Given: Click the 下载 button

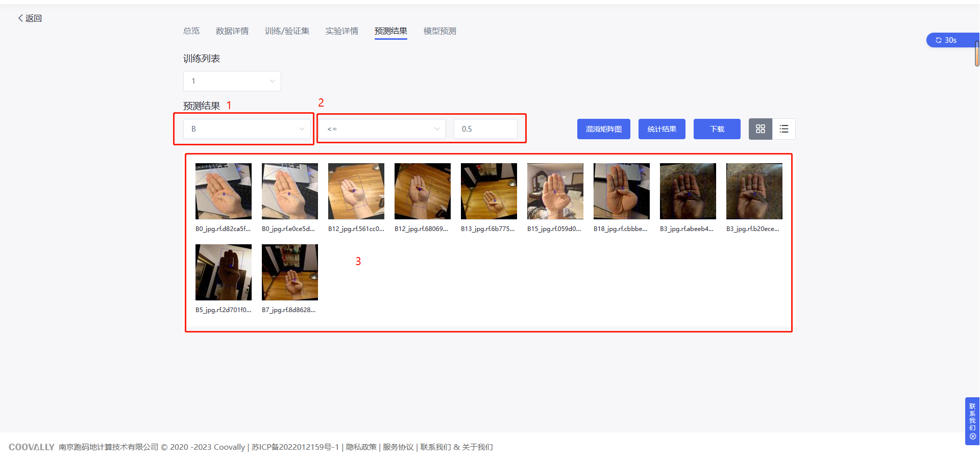Looking at the screenshot, I should (x=717, y=129).
